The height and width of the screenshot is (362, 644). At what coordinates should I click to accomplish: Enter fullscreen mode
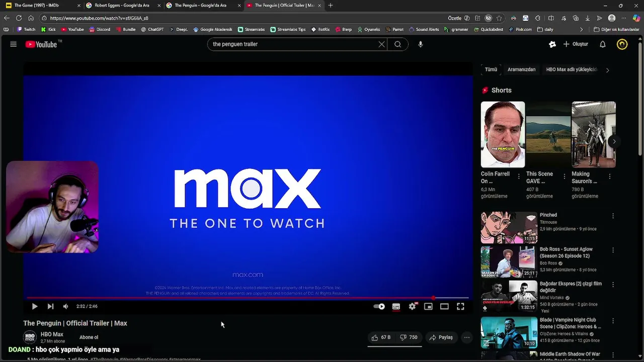pos(460,306)
